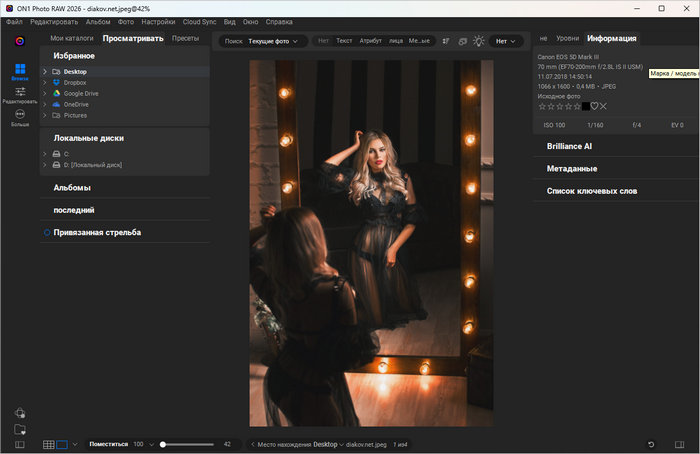Click the heart like icon
This screenshot has height=454, width=700.
click(x=593, y=106)
